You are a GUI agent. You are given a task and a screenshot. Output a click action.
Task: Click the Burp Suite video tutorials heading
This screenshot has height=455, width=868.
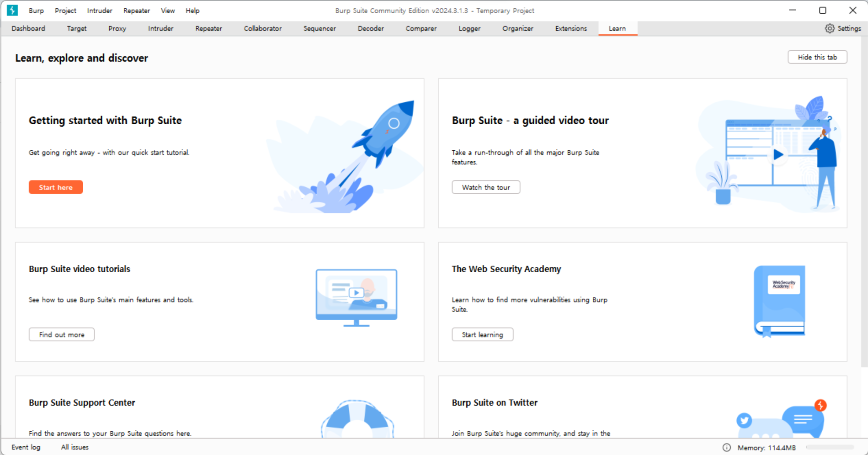click(x=80, y=269)
